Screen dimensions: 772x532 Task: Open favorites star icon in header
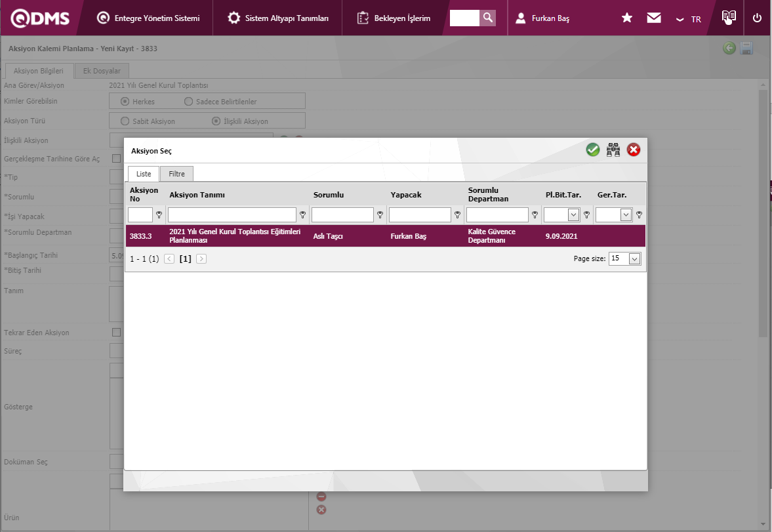(627, 18)
